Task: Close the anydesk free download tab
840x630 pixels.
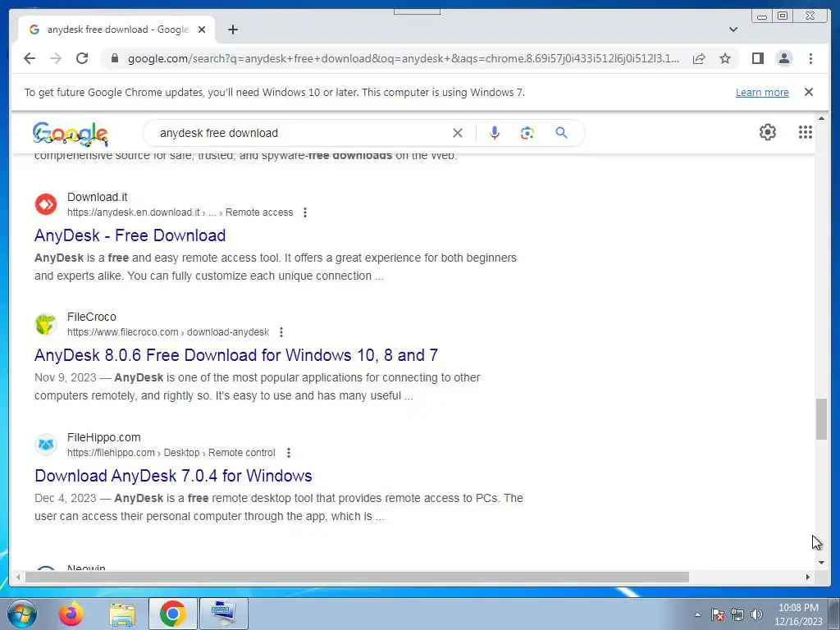Action: (x=202, y=30)
